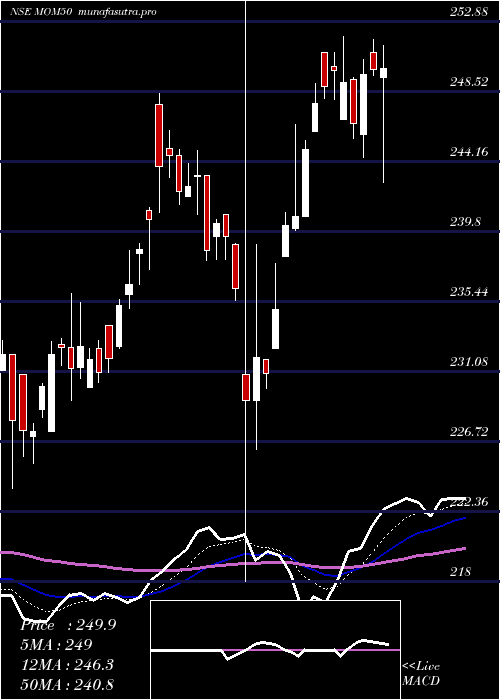Click the <<Live MACD label
This screenshot has width=500, height=700.
point(421,674)
